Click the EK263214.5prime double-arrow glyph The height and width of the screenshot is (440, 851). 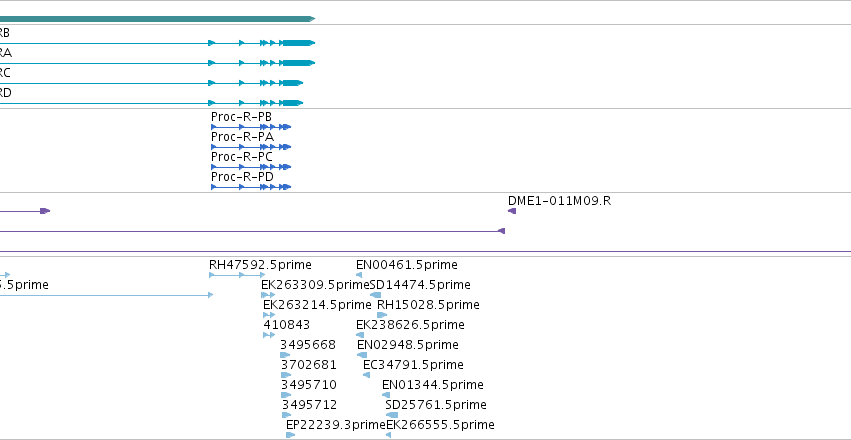269,315
